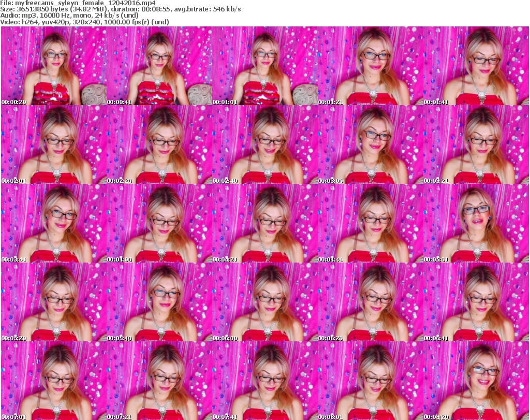View the frame captured at 00:02:01

(54, 144)
